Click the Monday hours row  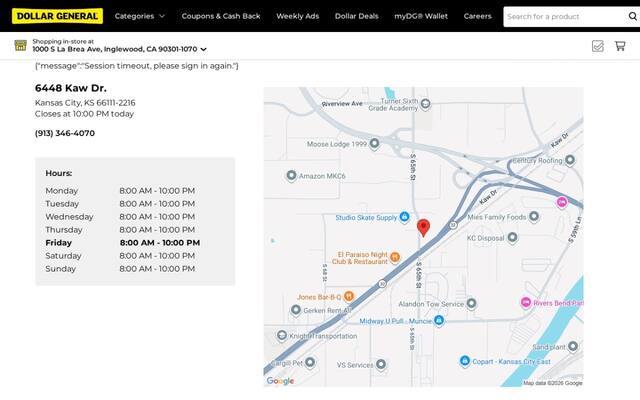120,191
